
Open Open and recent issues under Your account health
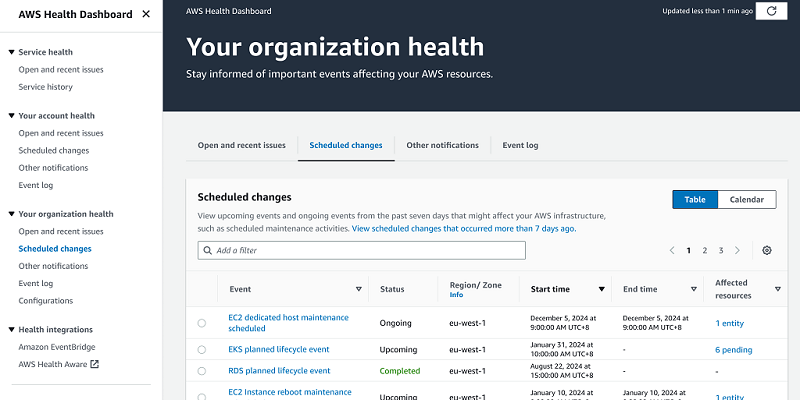coord(61,133)
